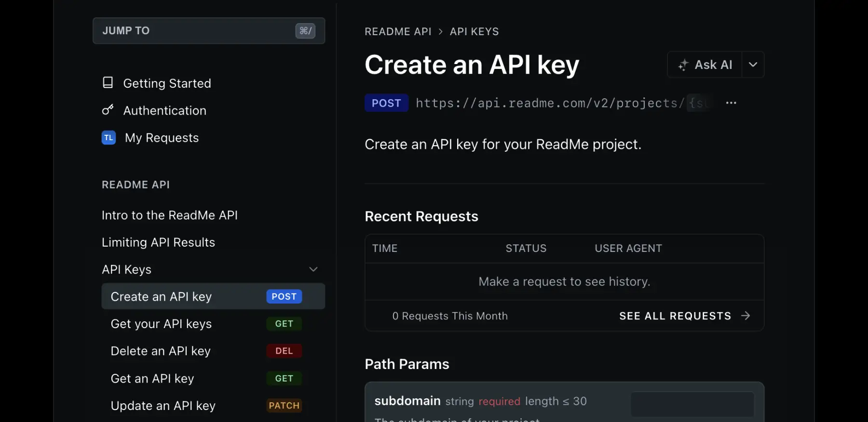The width and height of the screenshot is (868, 422).
Task: Open the Jump To search box
Action: point(209,31)
